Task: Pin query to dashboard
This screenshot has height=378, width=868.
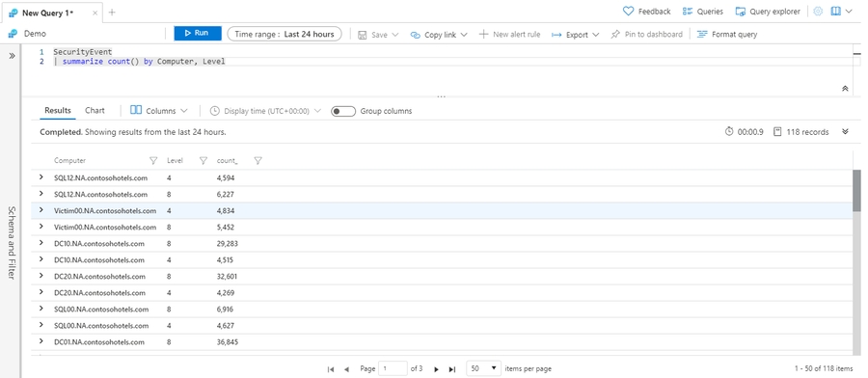Action: tap(646, 35)
